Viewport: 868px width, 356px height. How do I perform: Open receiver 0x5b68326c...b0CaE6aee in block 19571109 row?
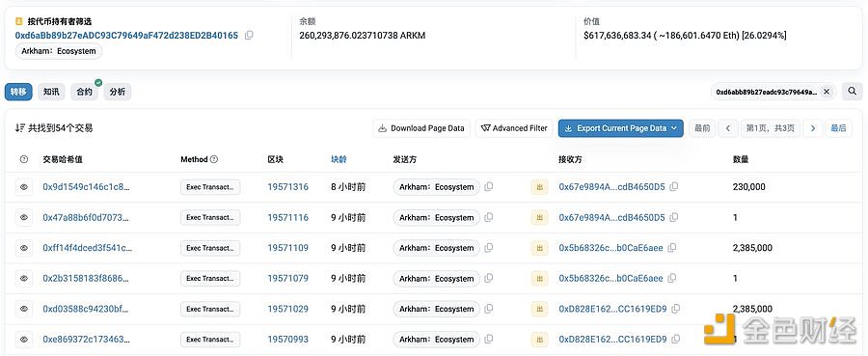pyautogui.click(x=610, y=248)
